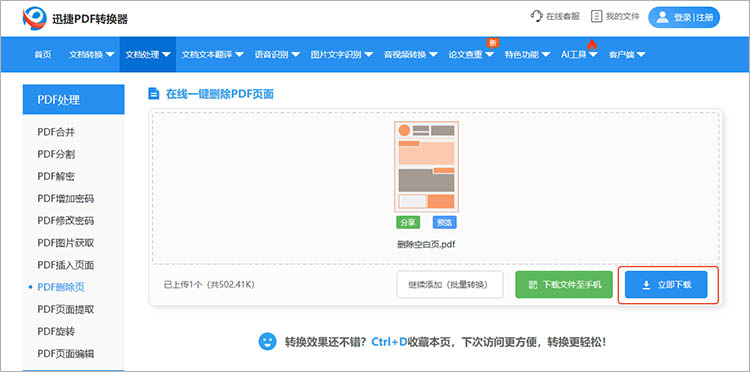750x372 pixels.
Task: Click the user avatar icon in login button
Action: [662, 17]
